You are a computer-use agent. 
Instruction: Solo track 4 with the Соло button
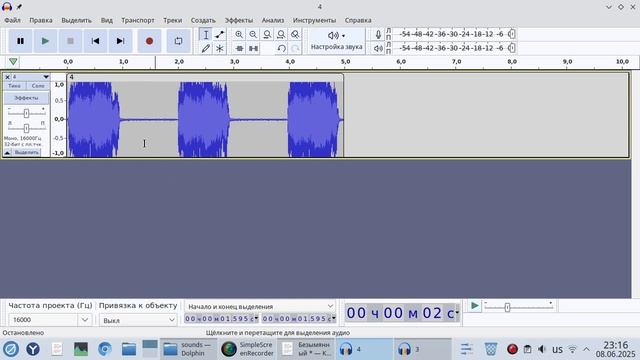pyautogui.click(x=38, y=86)
